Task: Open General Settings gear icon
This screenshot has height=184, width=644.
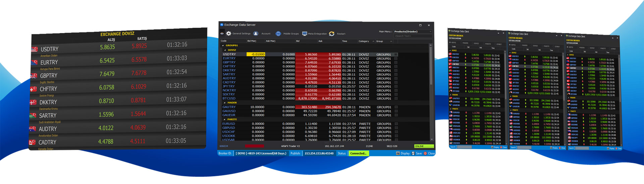Action: coord(228,33)
